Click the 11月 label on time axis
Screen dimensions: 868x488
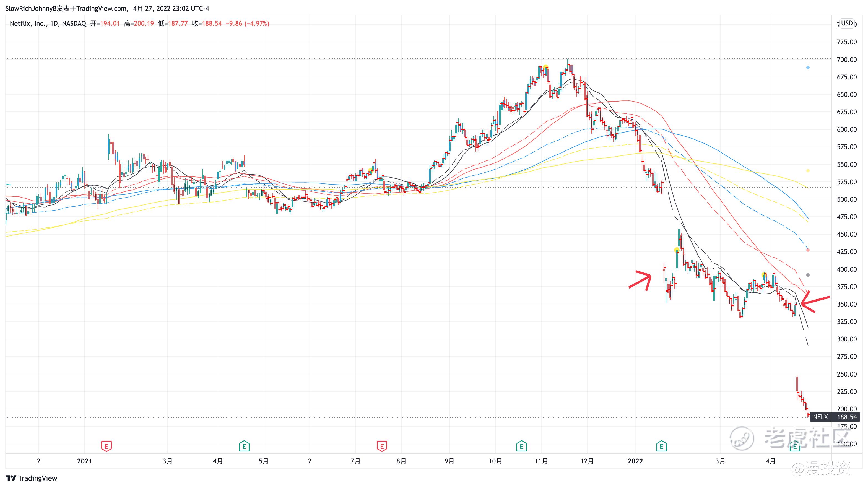tap(541, 461)
